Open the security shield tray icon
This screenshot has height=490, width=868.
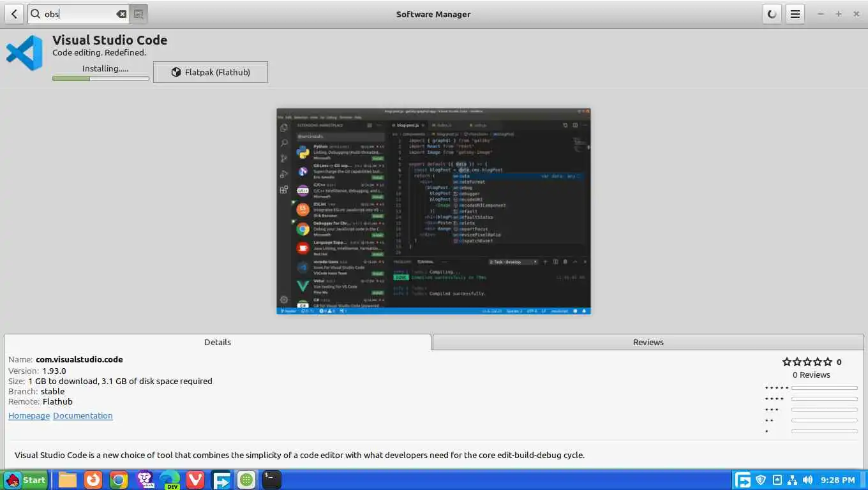click(x=761, y=480)
